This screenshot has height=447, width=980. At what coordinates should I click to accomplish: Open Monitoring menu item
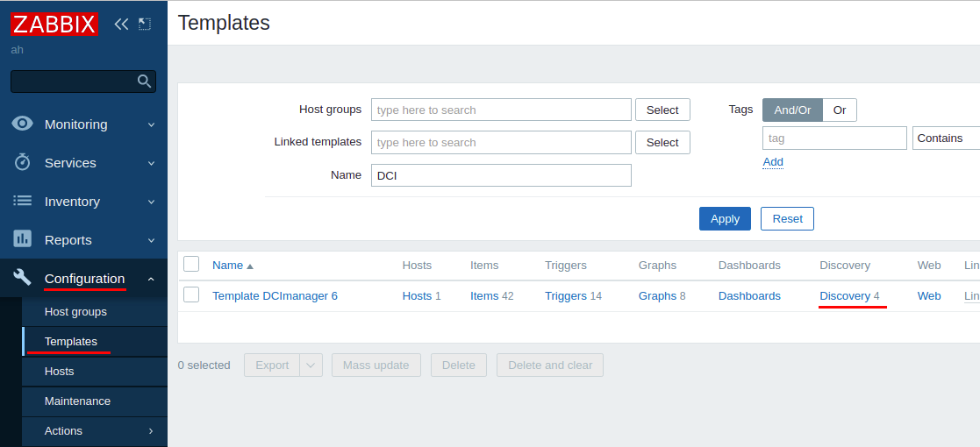(83, 124)
